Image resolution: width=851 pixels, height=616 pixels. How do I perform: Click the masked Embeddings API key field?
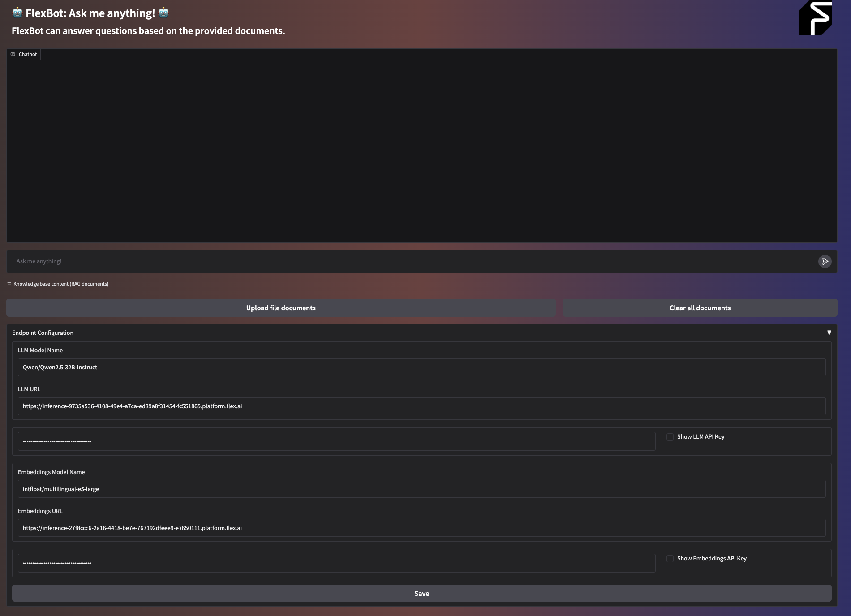coord(336,563)
